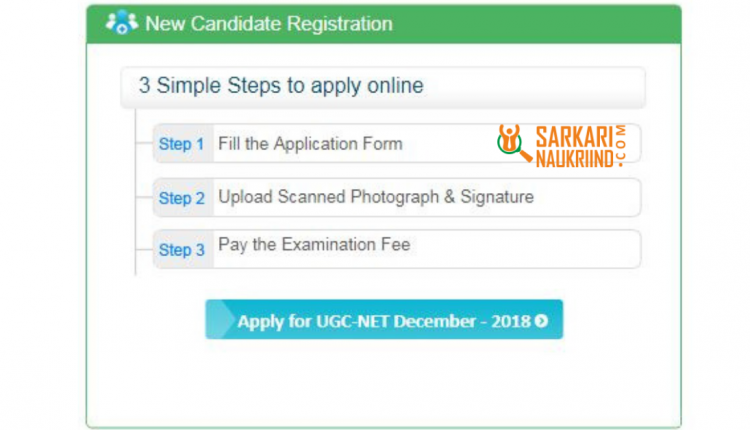Click the SARKARI NAUKRIIND.COM watermark text

[580, 146]
